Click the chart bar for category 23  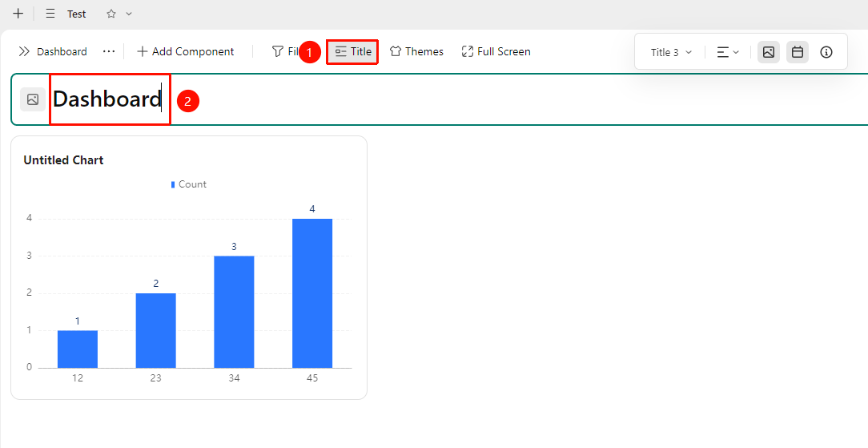pyautogui.click(x=155, y=331)
